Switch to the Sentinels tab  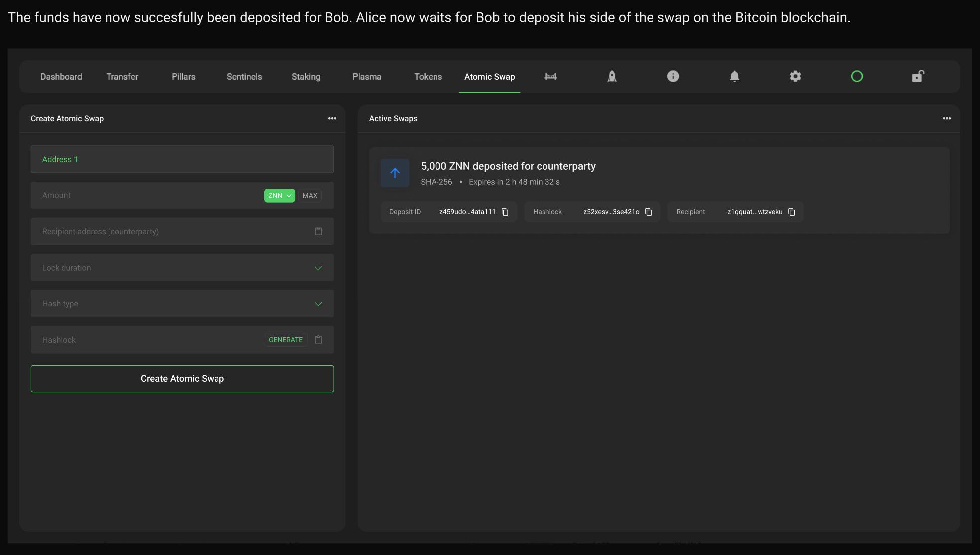[x=244, y=77]
